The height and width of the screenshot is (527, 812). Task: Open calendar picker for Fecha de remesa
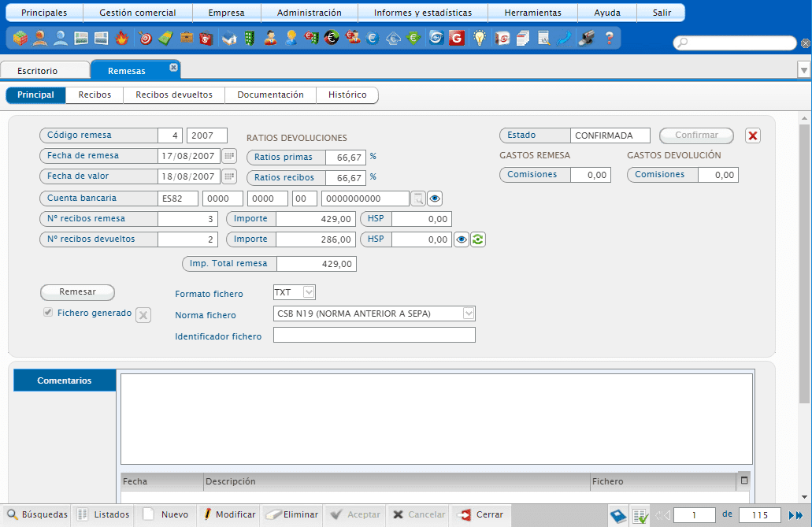(x=229, y=155)
